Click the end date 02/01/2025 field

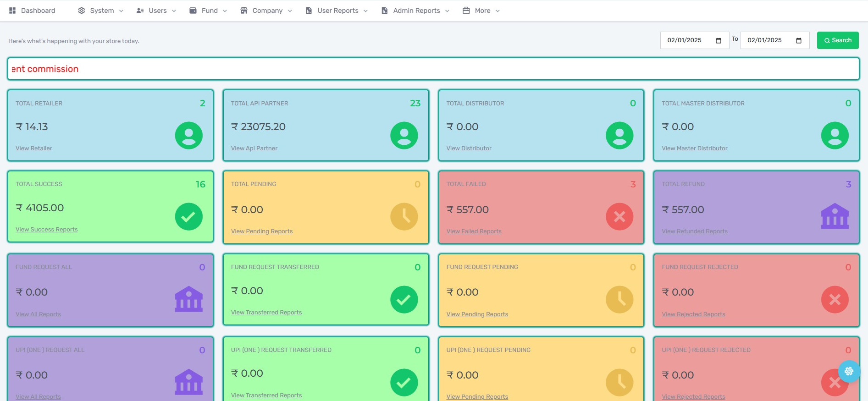click(x=775, y=40)
